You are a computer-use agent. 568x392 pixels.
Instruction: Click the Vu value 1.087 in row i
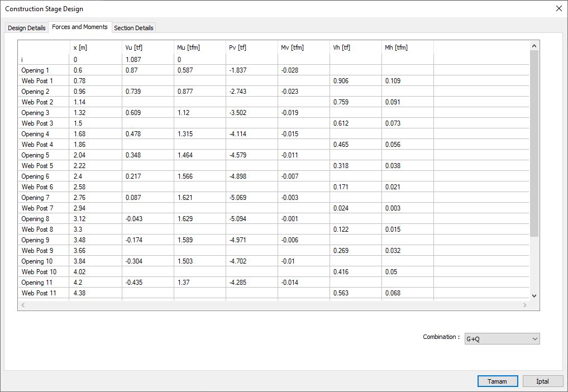(133, 59)
